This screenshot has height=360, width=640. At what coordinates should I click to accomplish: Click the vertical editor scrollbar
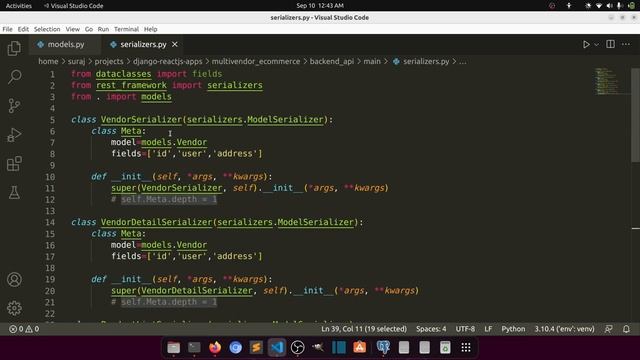636,114
